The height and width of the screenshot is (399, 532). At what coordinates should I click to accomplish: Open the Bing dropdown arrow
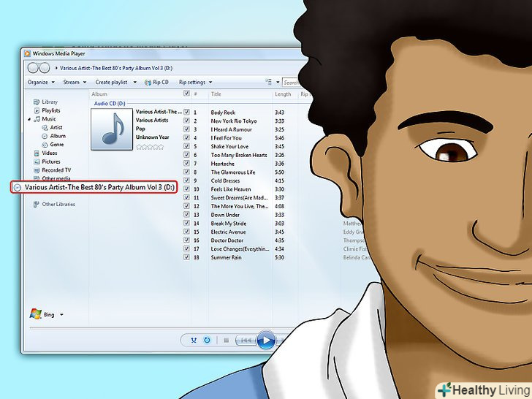tap(61, 314)
